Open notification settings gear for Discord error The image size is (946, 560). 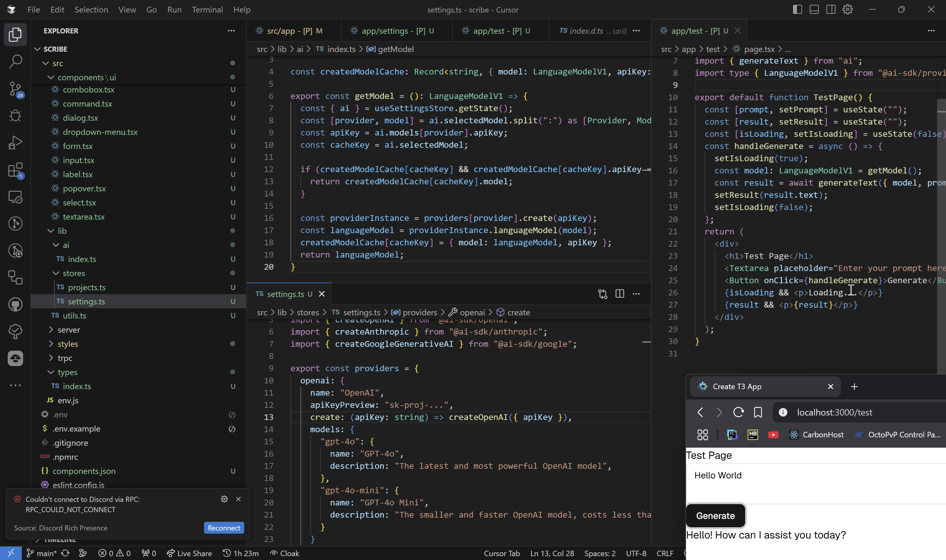(224, 499)
